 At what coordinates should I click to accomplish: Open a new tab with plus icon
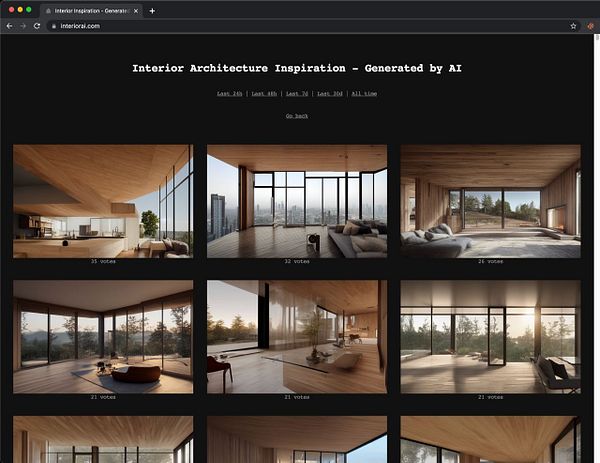[152, 11]
